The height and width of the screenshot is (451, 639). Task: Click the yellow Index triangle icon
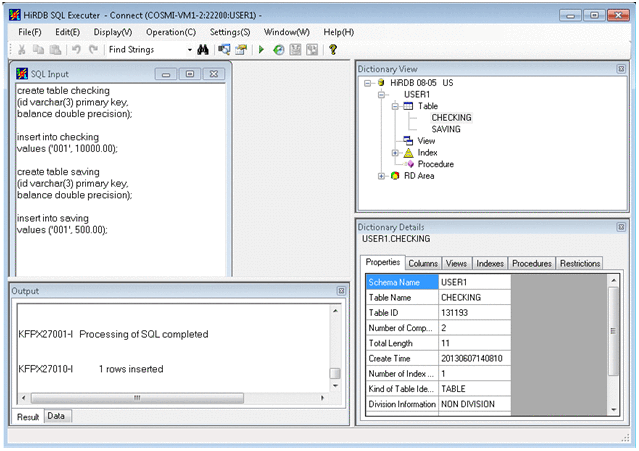[x=409, y=153]
